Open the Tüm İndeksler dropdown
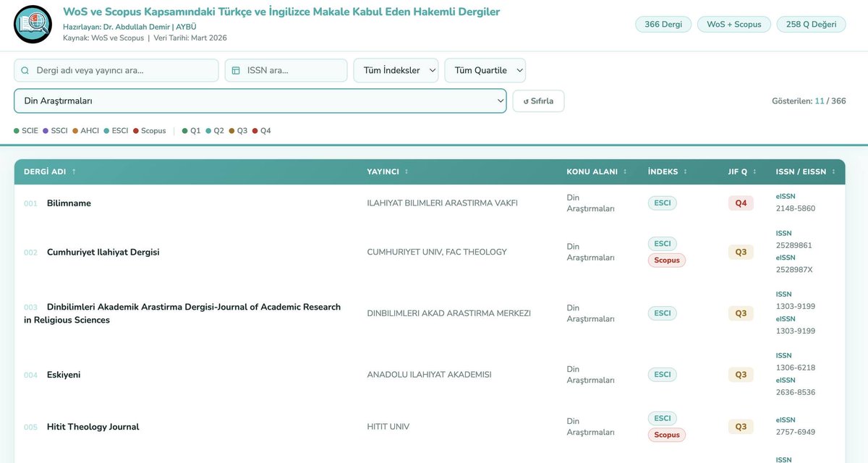 [396, 70]
